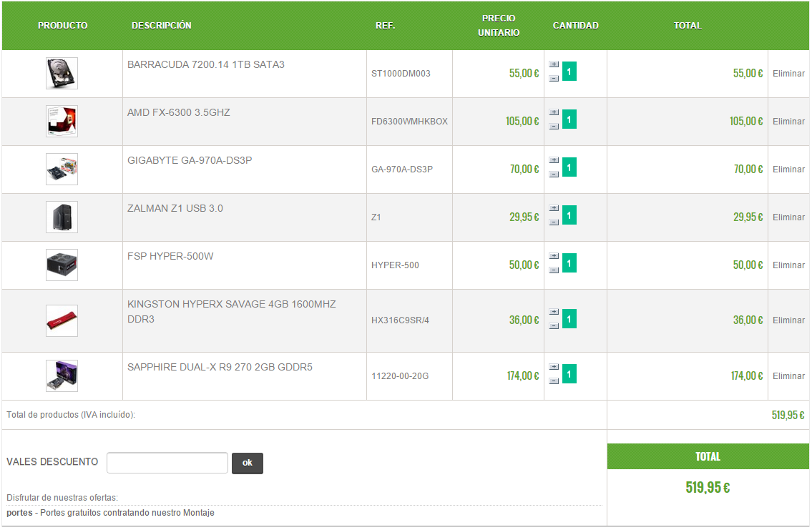The height and width of the screenshot is (530, 812).
Task: Increase quantity of GIGABYTE GA-970A-DS3P
Action: tap(554, 160)
